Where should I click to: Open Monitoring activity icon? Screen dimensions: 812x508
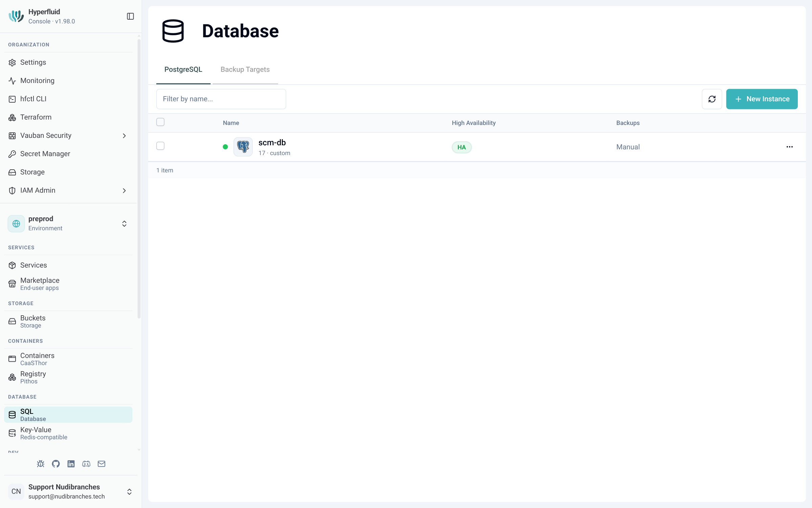click(x=12, y=81)
